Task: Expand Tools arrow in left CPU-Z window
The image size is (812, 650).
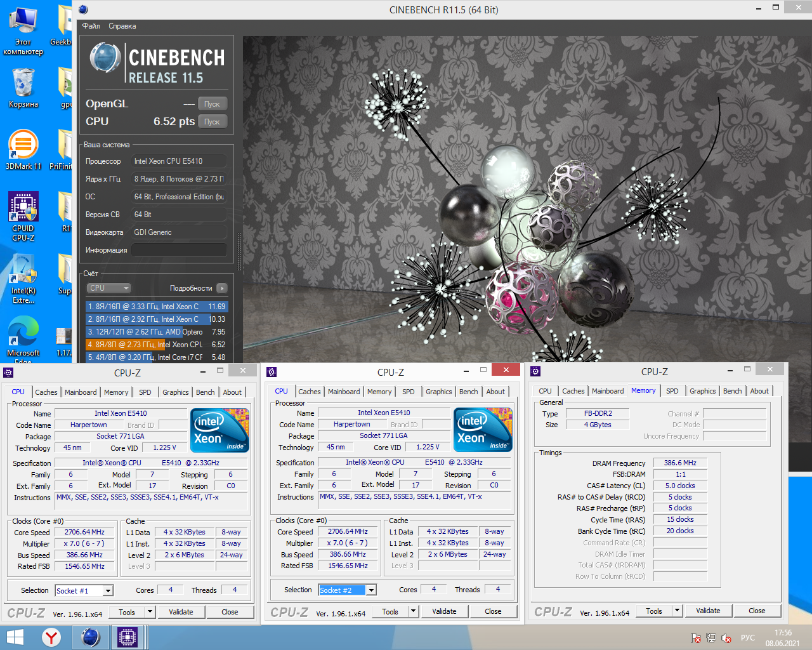Action: (150, 612)
